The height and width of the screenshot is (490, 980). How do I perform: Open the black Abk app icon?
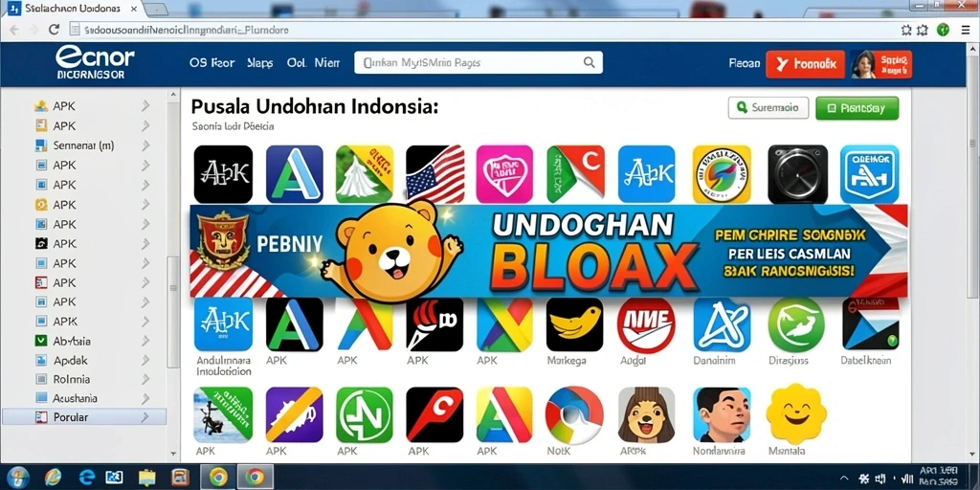pos(223,174)
